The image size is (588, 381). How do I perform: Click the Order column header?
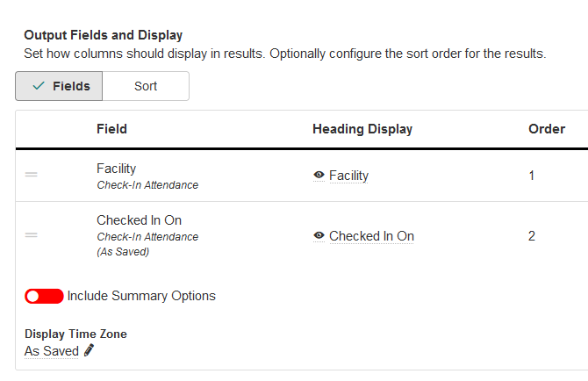coord(546,129)
